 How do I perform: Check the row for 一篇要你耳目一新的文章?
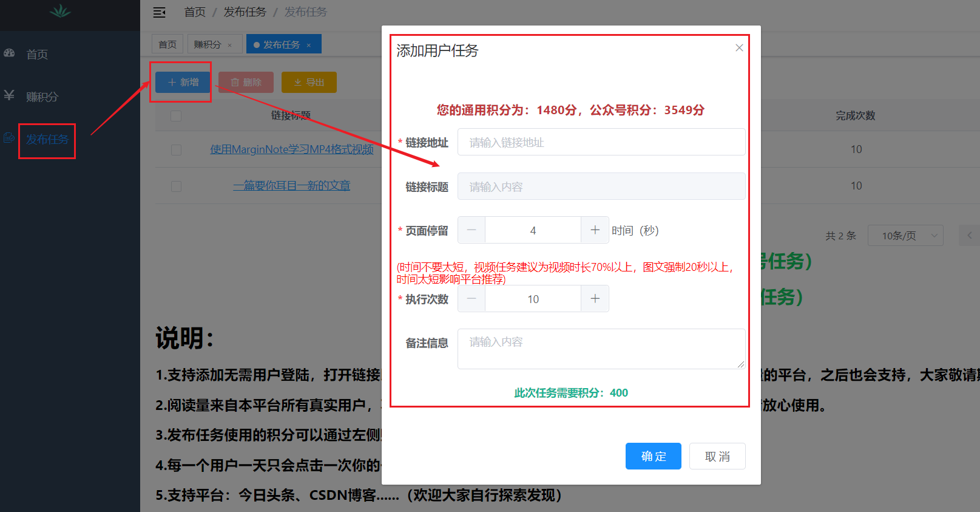click(176, 186)
